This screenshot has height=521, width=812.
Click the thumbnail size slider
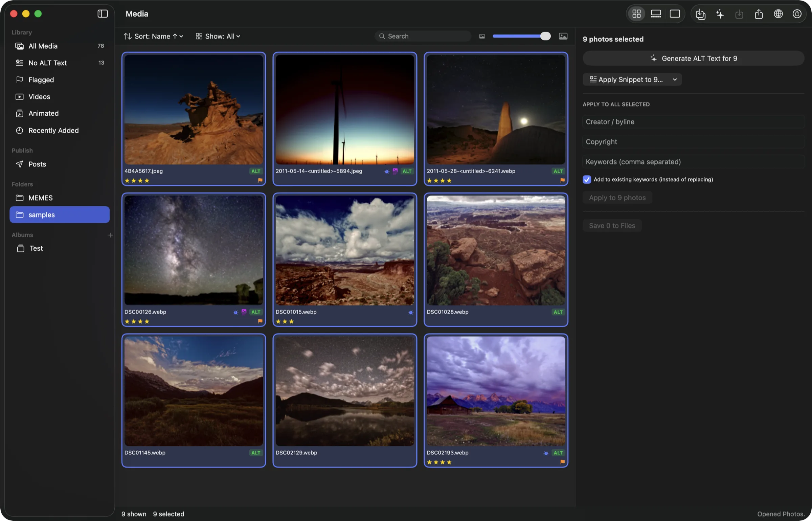pos(521,36)
